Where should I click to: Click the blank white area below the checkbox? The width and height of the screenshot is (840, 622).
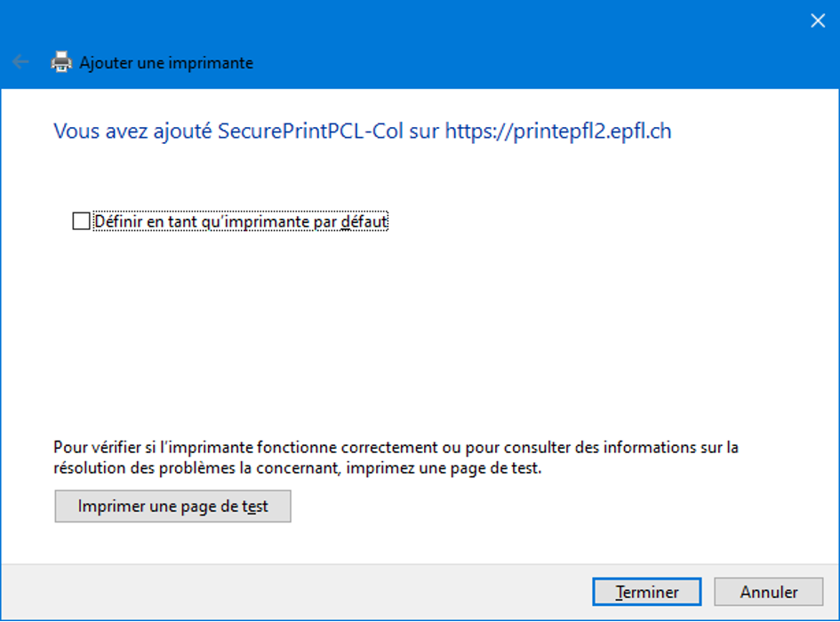click(400, 329)
